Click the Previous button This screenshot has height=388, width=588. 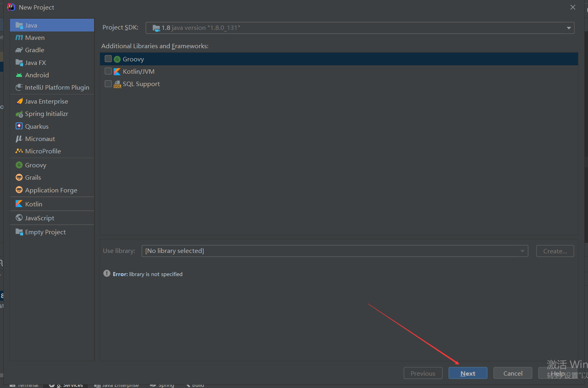[423, 373]
